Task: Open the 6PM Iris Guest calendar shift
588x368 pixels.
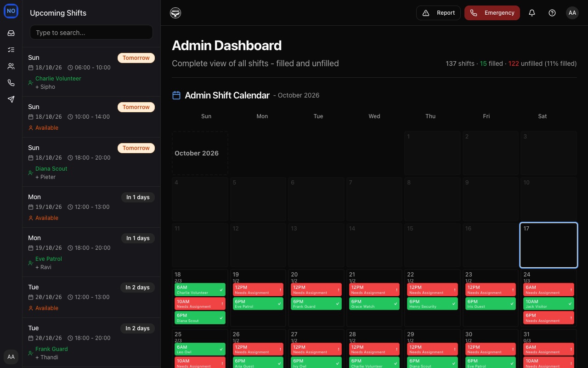Action: 491,304
